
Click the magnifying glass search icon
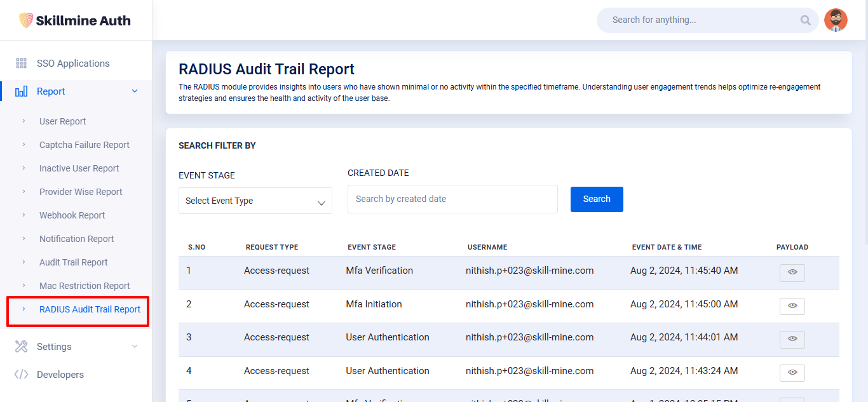point(805,20)
